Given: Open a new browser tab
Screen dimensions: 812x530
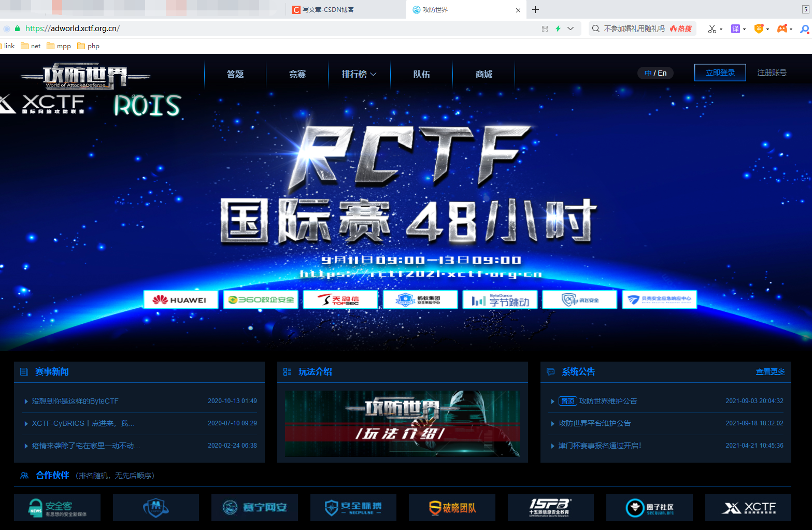Looking at the screenshot, I should 536,9.
